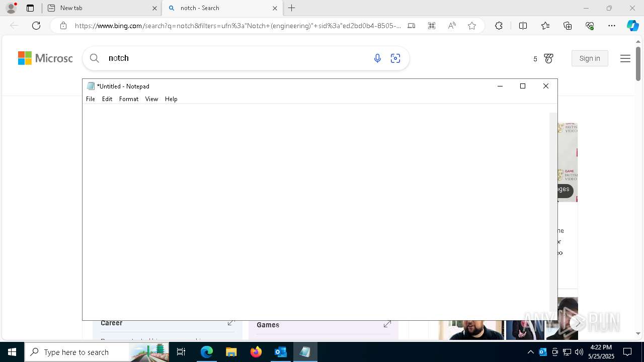Minimize the Notepad window
Viewport: 644px width, 362px height.
tap(500, 86)
